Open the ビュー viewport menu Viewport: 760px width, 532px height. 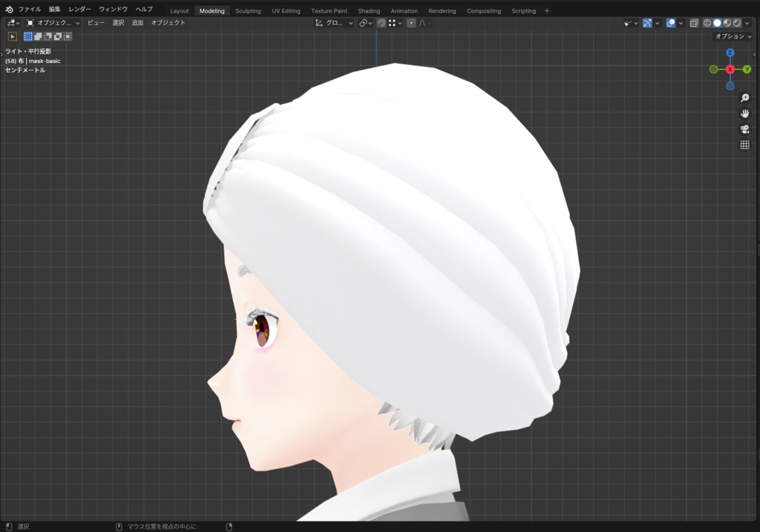click(x=96, y=23)
